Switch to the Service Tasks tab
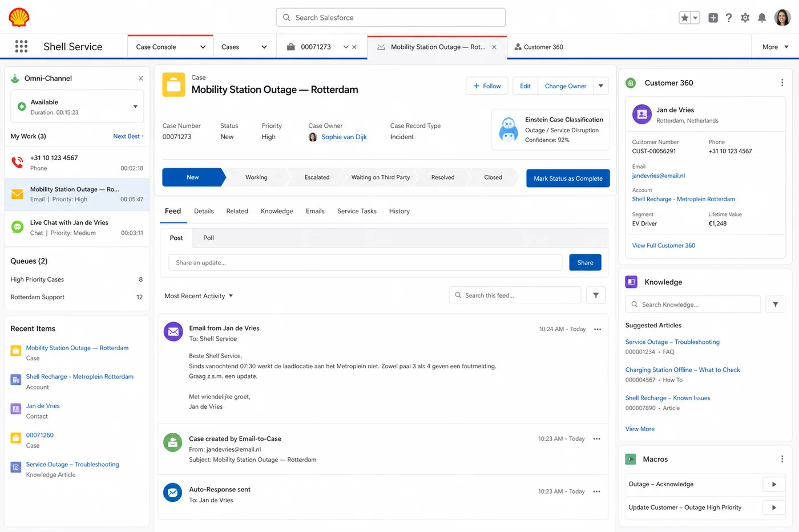Viewport: 799px width, 532px height. 357,211
